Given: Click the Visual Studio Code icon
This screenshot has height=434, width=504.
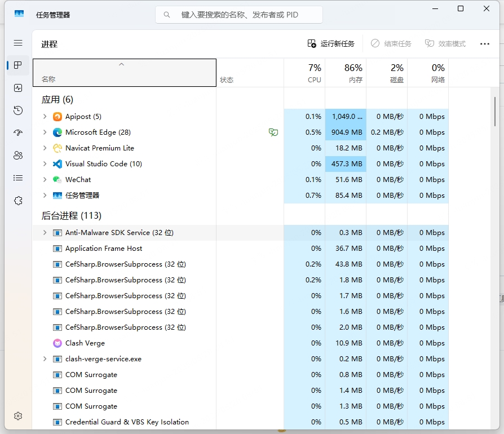Looking at the screenshot, I should (x=57, y=164).
